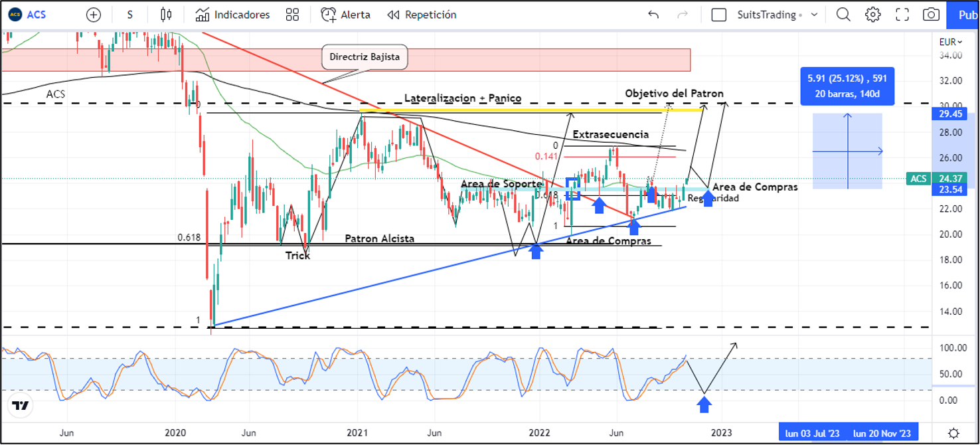Open the candlestick chart type selector
Viewport: 980px width, 445px height.
166,15
